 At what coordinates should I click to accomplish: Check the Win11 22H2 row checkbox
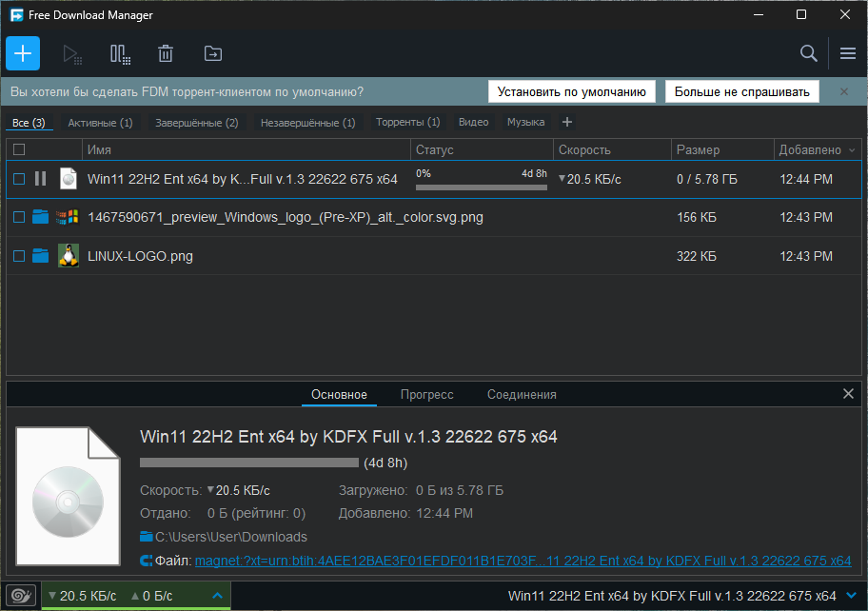coord(19,179)
